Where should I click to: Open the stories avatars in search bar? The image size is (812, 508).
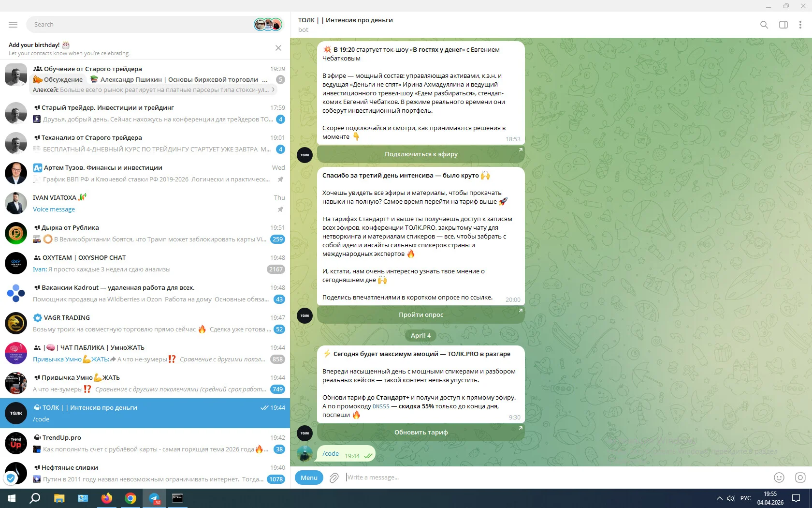point(268,25)
